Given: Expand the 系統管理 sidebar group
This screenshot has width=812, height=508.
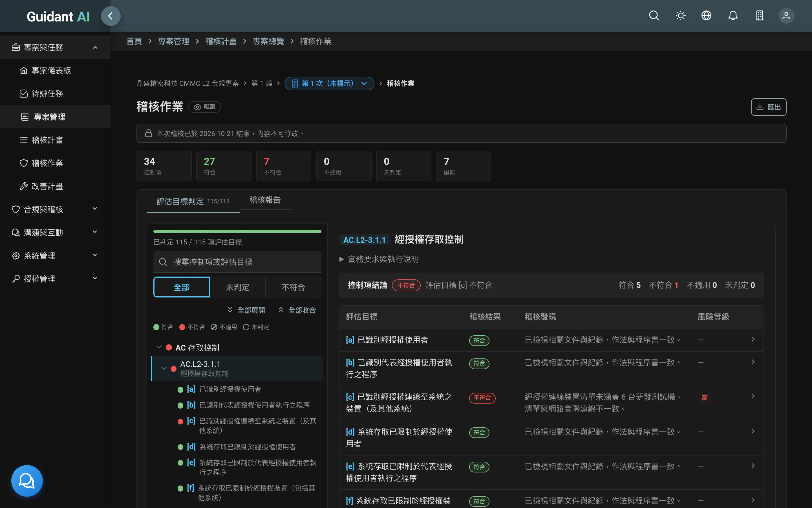Looking at the screenshot, I should pos(55,256).
